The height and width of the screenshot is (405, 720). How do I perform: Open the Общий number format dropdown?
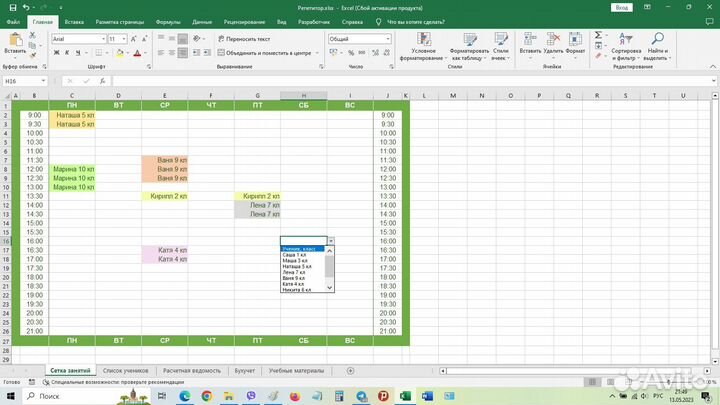coord(388,39)
